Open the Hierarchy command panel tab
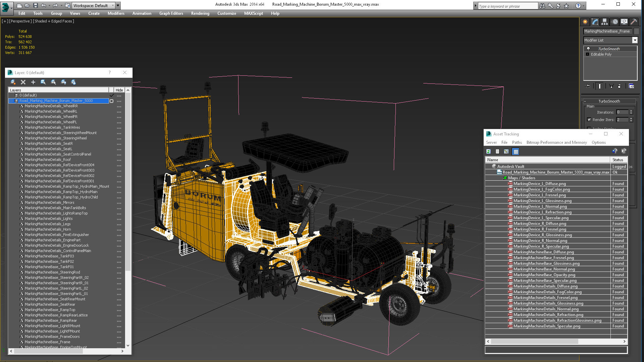644x362 pixels. pyautogui.click(x=604, y=22)
